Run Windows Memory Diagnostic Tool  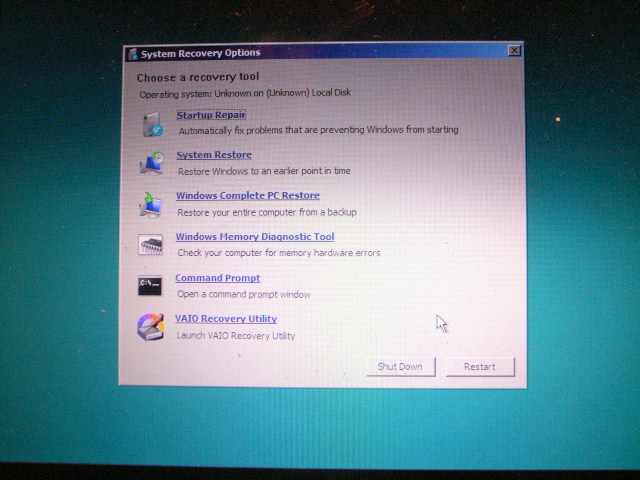point(255,237)
